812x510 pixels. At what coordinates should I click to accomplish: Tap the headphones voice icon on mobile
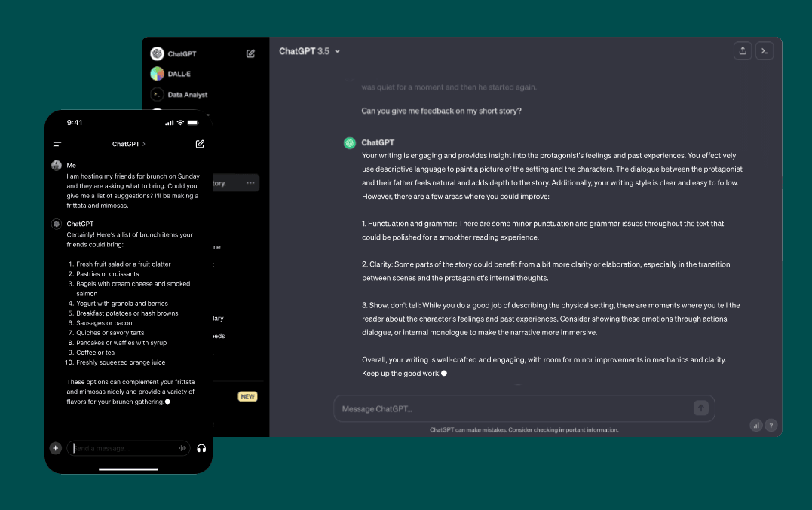click(201, 448)
